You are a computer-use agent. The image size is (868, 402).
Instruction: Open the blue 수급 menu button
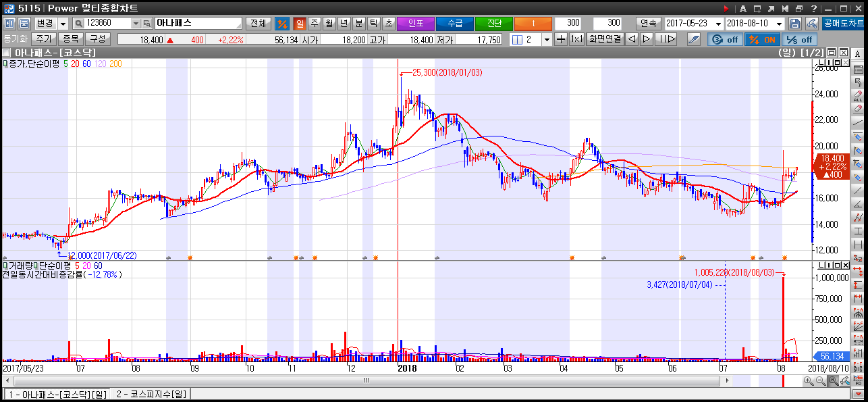click(x=455, y=23)
